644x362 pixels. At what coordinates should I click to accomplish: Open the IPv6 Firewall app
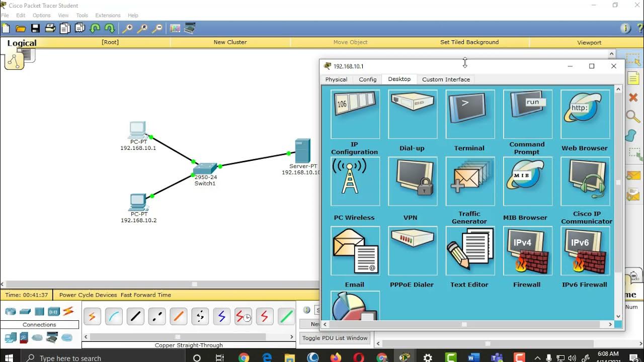tap(585, 251)
